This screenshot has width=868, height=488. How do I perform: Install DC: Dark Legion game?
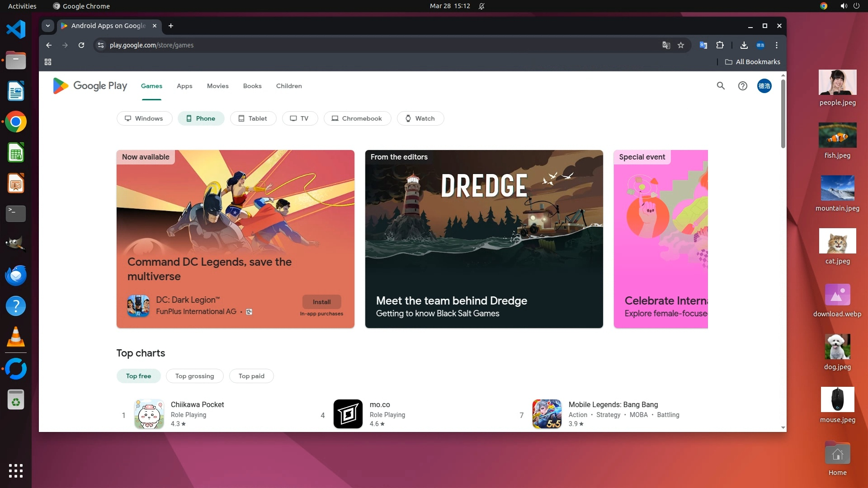click(321, 302)
